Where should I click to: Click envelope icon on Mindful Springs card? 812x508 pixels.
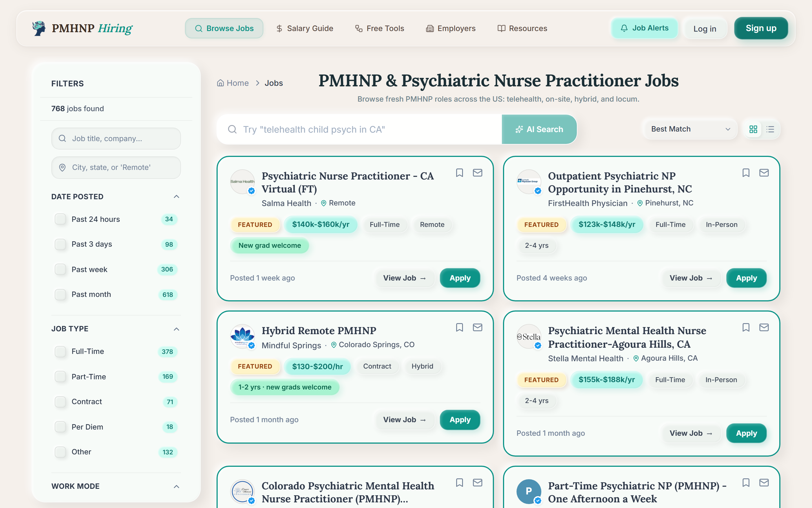[x=477, y=327]
